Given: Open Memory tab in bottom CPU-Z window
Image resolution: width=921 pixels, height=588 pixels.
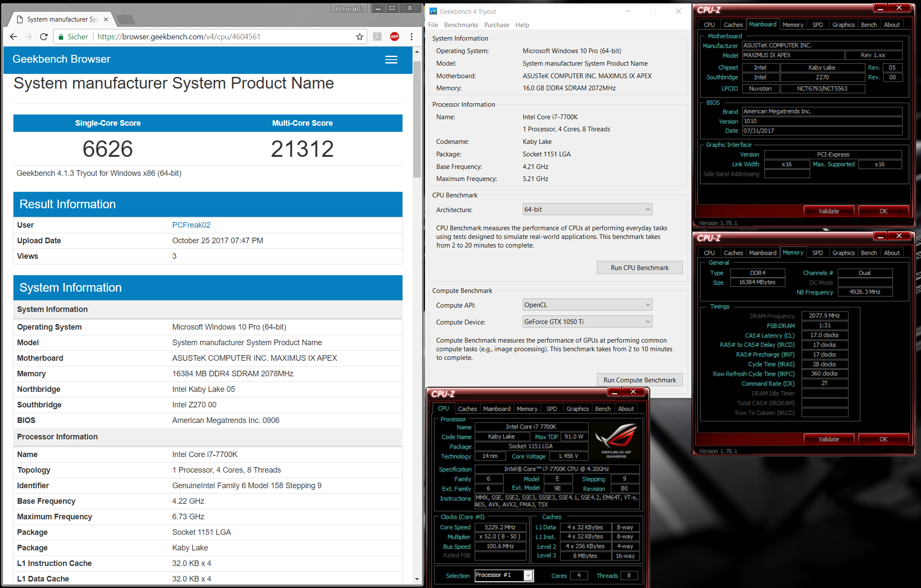Looking at the screenshot, I should click(x=527, y=409).
